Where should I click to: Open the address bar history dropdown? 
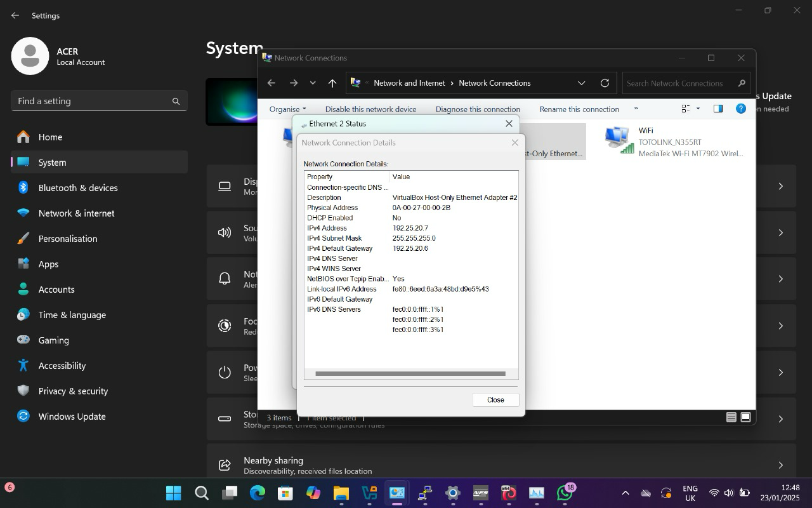coord(581,83)
